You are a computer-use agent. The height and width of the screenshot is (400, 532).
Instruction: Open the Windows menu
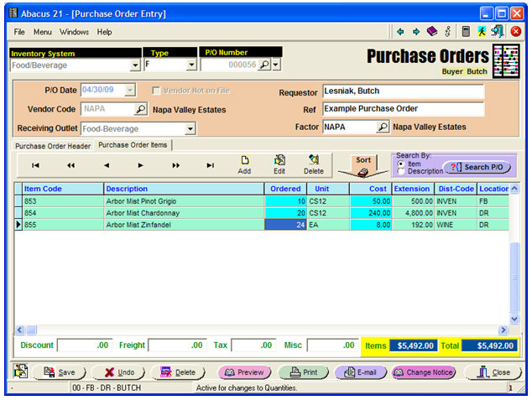[x=74, y=32]
